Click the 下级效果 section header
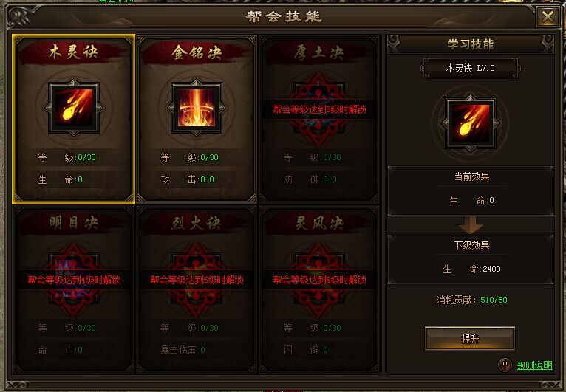The width and height of the screenshot is (566, 392). point(471,246)
